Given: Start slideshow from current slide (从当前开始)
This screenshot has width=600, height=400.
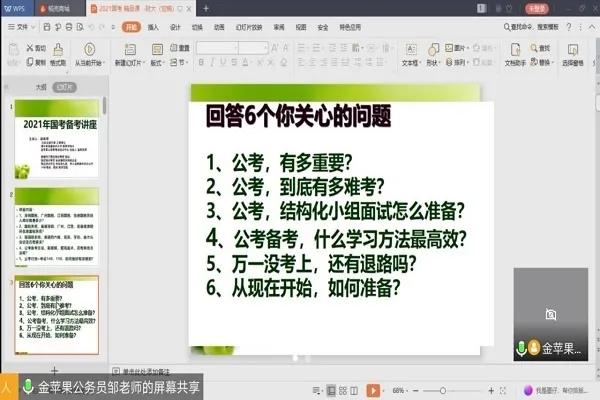Looking at the screenshot, I should (x=91, y=53).
